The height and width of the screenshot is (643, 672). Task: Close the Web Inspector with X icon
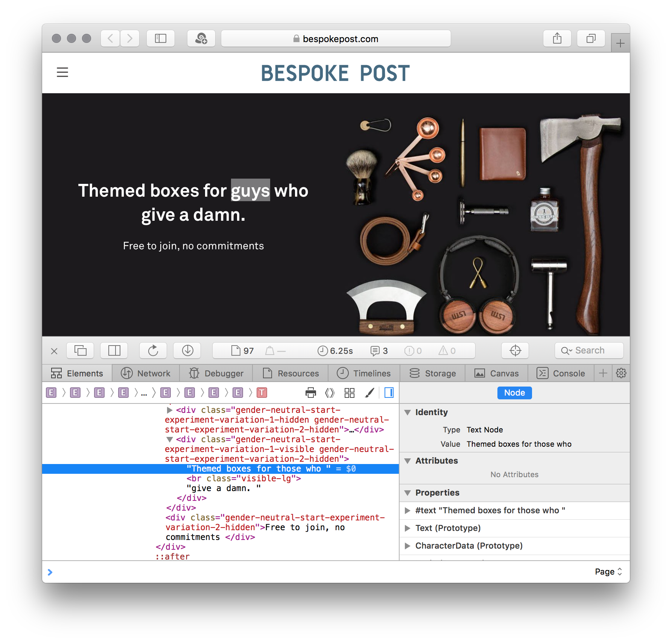click(54, 351)
